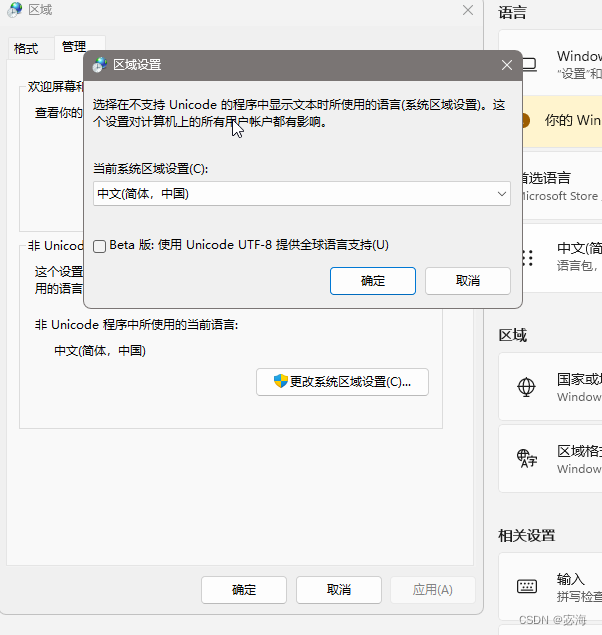The width and height of the screenshot is (602, 635).
Task: Open the 区域格式 settings card
Action: point(551,458)
